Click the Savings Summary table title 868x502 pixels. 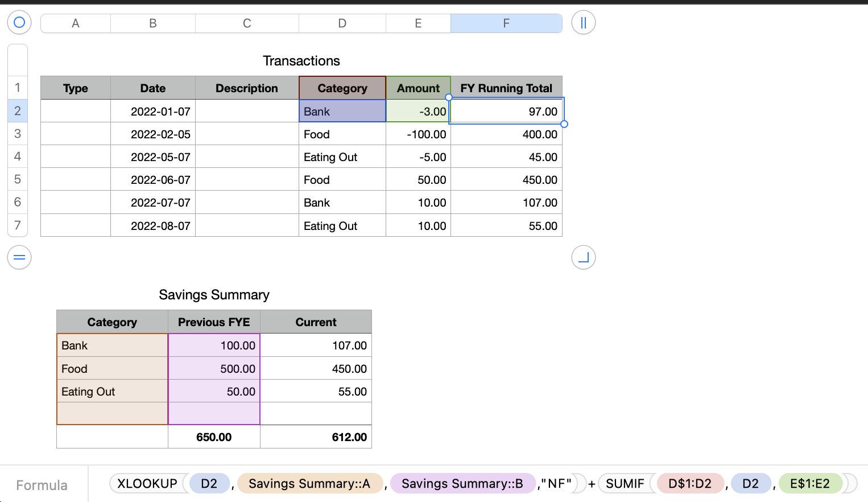(x=214, y=295)
